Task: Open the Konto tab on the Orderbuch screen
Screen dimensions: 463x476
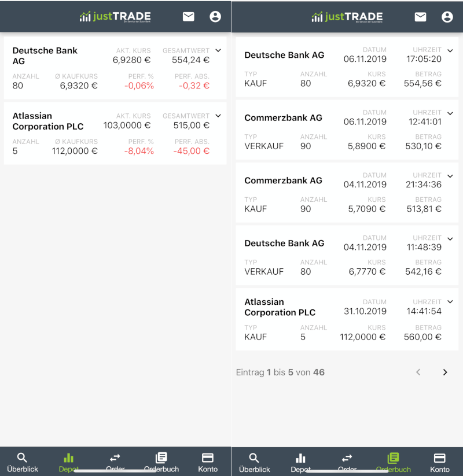Action: click(440, 463)
